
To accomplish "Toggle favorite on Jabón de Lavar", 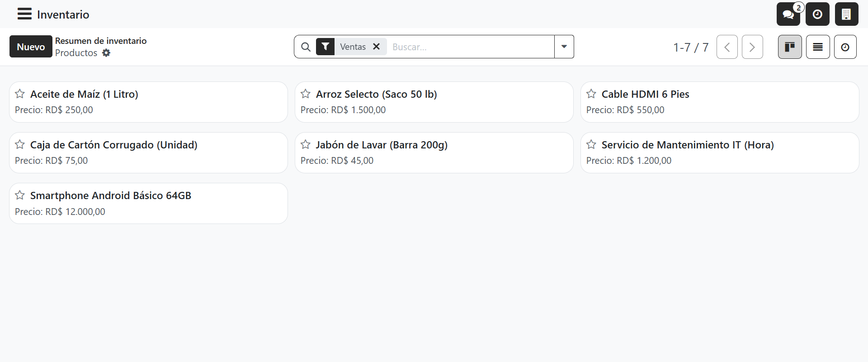I will (x=306, y=144).
